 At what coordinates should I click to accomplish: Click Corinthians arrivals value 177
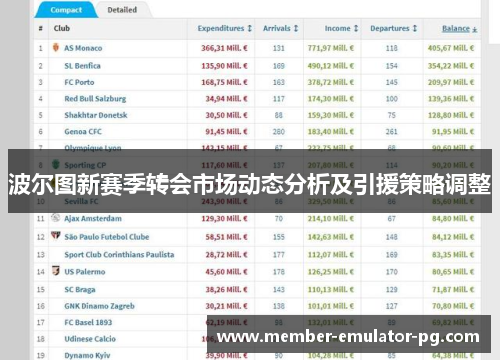[x=279, y=255]
